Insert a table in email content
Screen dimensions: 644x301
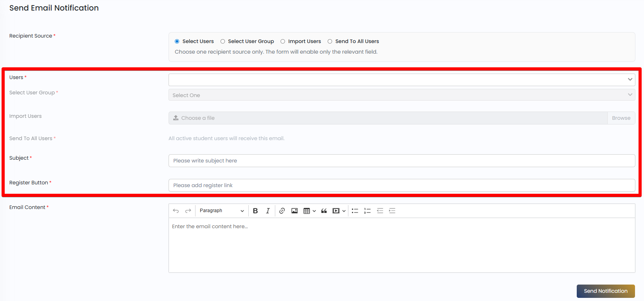coord(307,211)
